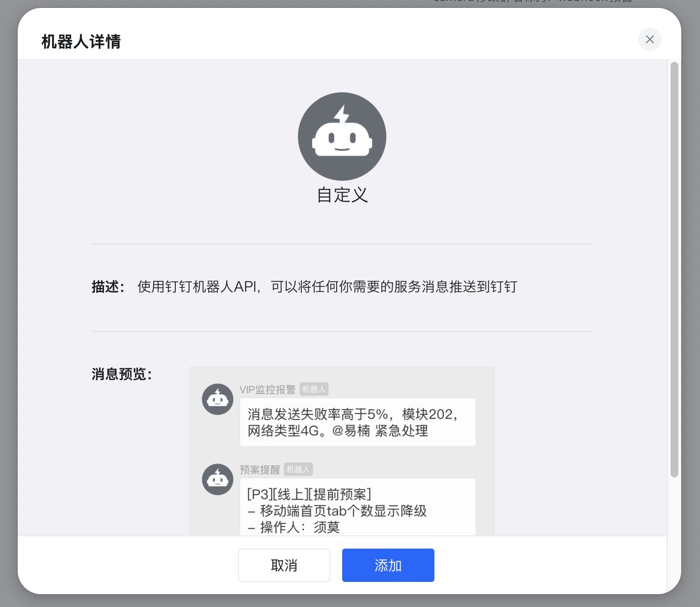700x607 pixels.
Task: Click the large custom robot avatar icon
Action: point(342,136)
